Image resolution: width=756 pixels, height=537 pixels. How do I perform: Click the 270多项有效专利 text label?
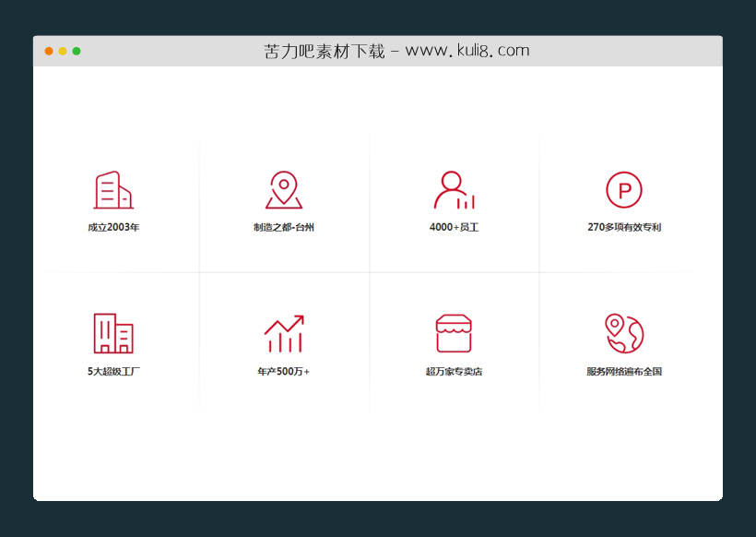coord(626,226)
